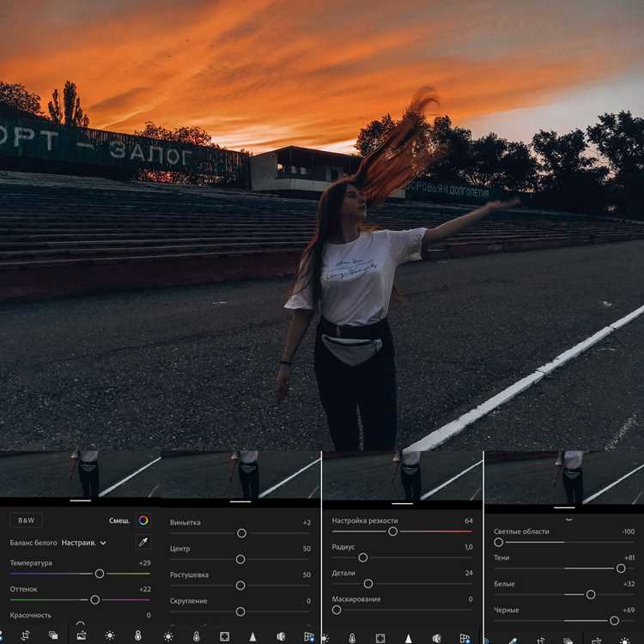Viewport: 644px width, 644px height.
Task: Open the stacked presets icon beside crop
Action: (53, 635)
